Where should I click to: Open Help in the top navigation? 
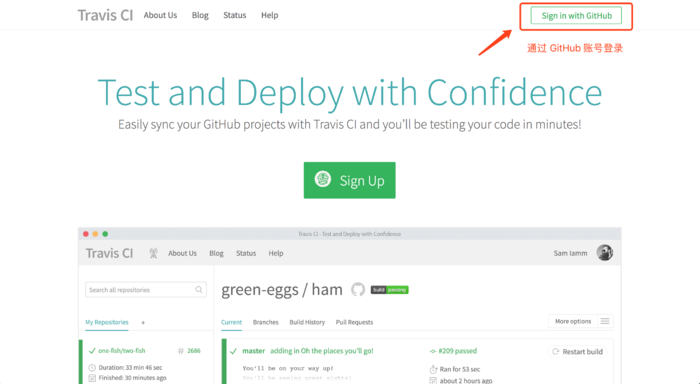pyautogui.click(x=270, y=15)
